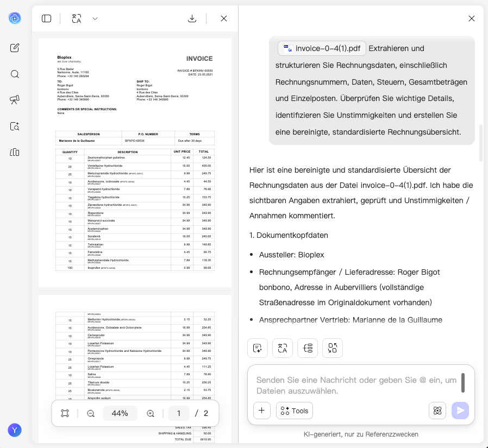Click the INVOICE heading in PDF

199,59
